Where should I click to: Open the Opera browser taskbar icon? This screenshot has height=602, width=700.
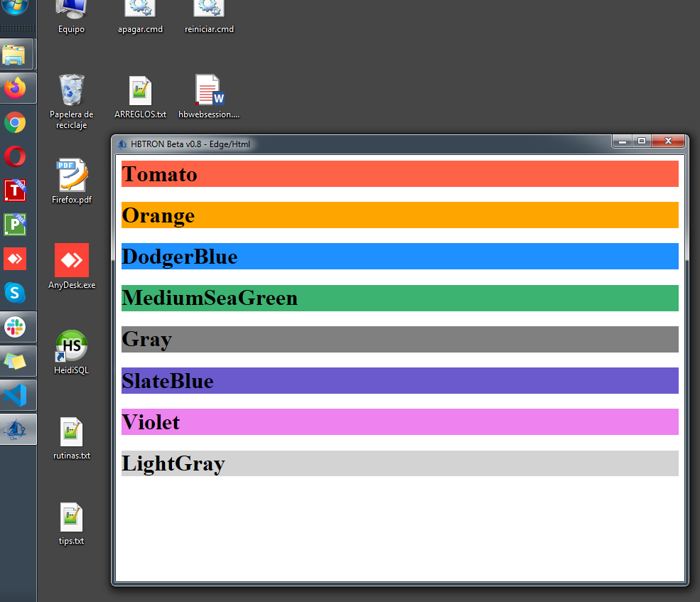coord(15,156)
